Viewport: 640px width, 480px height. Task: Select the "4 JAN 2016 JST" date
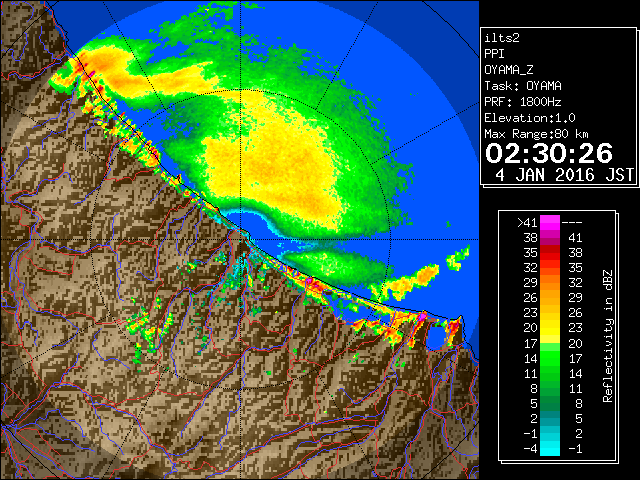click(x=564, y=175)
